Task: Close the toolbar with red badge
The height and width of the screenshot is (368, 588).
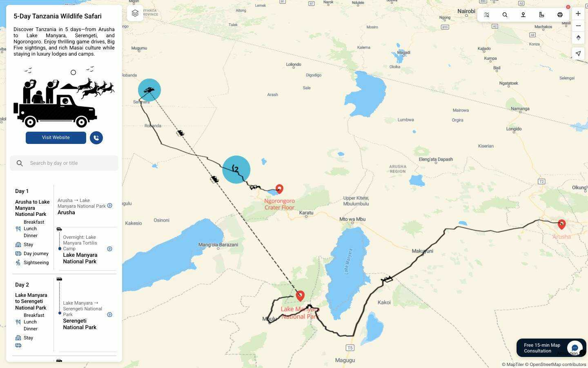Action: coord(568,7)
